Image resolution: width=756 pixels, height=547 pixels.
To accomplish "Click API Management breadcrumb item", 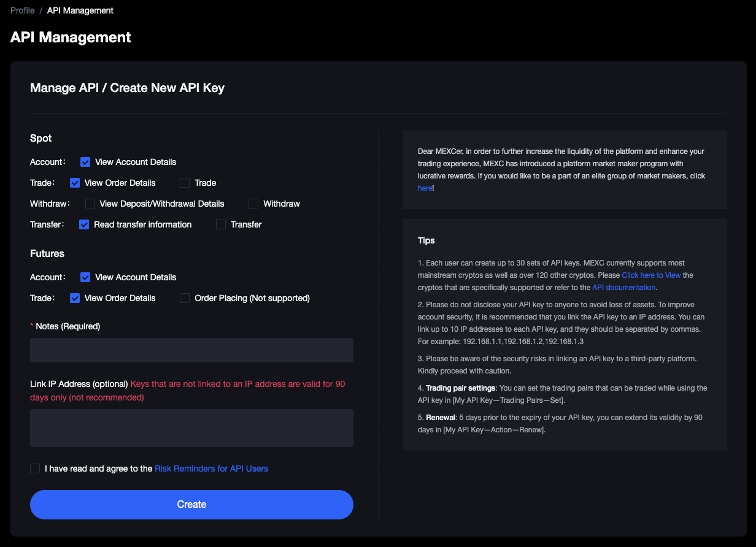I will point(80,10).
